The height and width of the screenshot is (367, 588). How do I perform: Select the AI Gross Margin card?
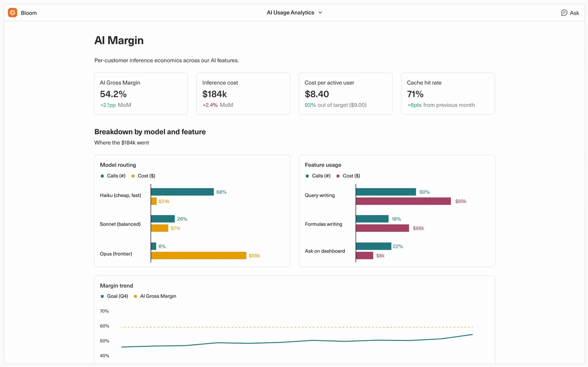[x=141, y=93]
